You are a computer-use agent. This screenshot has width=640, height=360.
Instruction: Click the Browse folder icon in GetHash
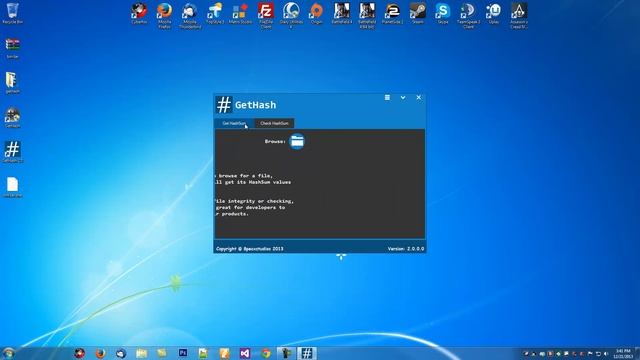pos(297,141)
